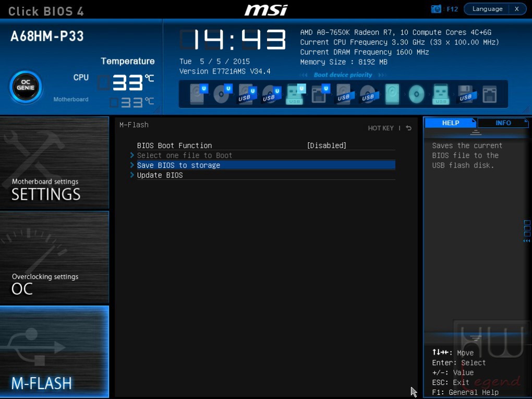Select the legacy USB key boot icon

click(441, 94)
